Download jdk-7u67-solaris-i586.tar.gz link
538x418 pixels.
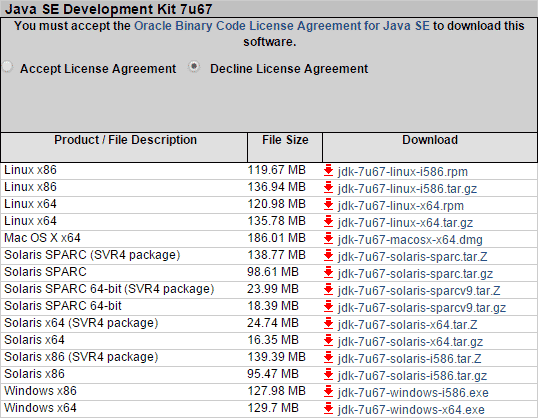tap(412, 376)
